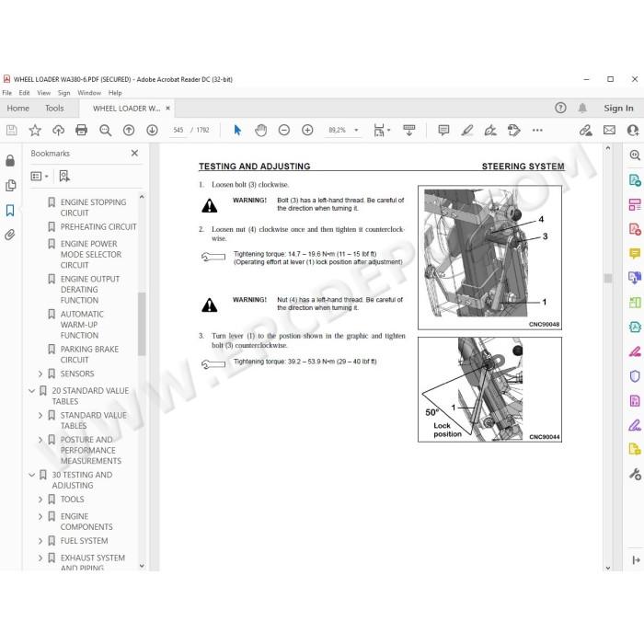Click the document vertical scrollbar thumb

pos(608,278)
